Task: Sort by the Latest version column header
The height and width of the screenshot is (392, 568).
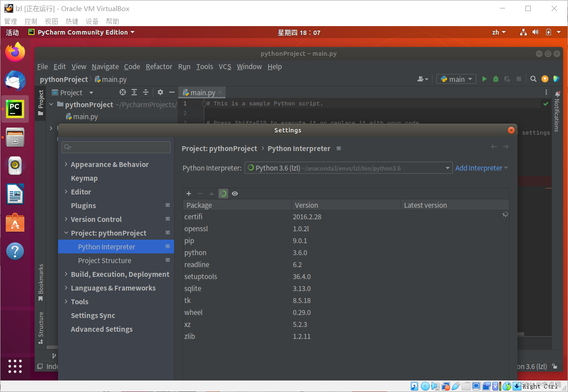Action: (455, 205)
